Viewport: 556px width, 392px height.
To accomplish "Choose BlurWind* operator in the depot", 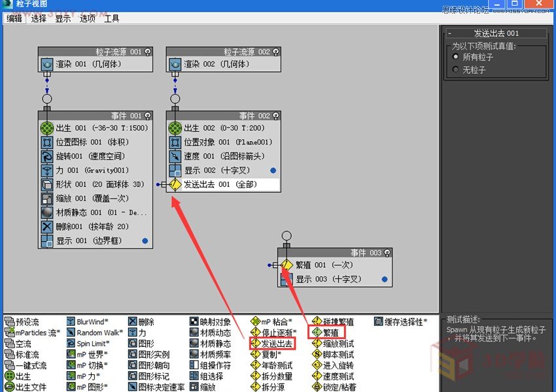I will (x=92, y=321).
